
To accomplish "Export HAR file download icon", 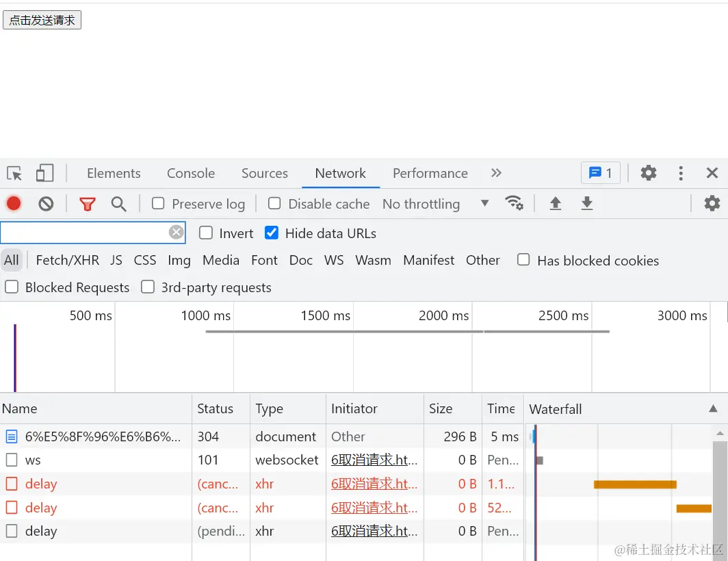I will [x=587, y=203].
